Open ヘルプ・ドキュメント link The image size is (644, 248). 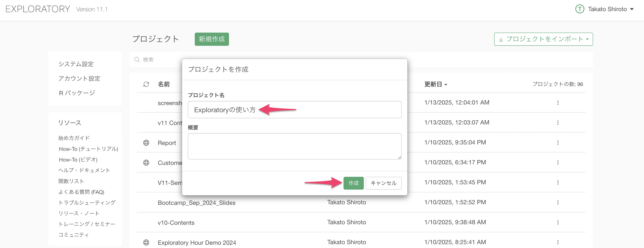84,170
